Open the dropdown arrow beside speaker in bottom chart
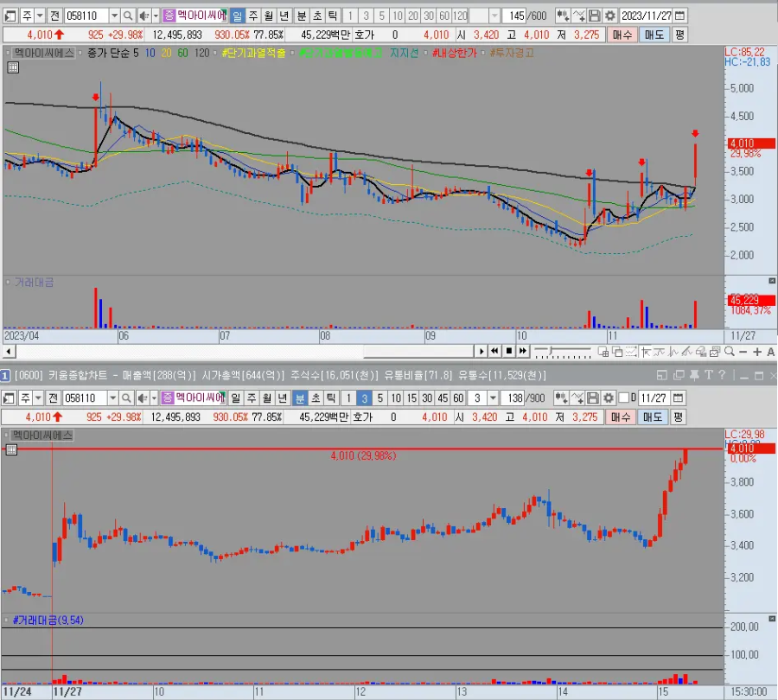The width and height of the screenshot is (778, 700). click(154, 398)
